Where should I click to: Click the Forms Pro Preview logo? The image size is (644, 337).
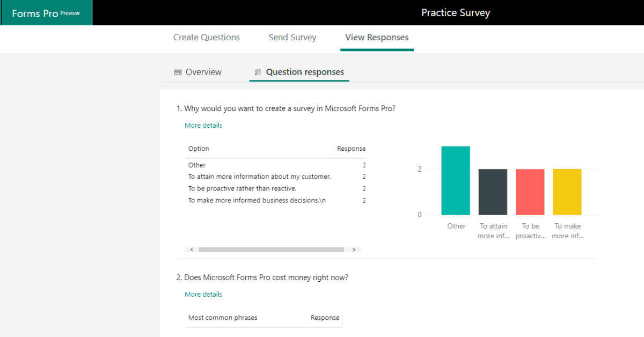pos(46,13)
